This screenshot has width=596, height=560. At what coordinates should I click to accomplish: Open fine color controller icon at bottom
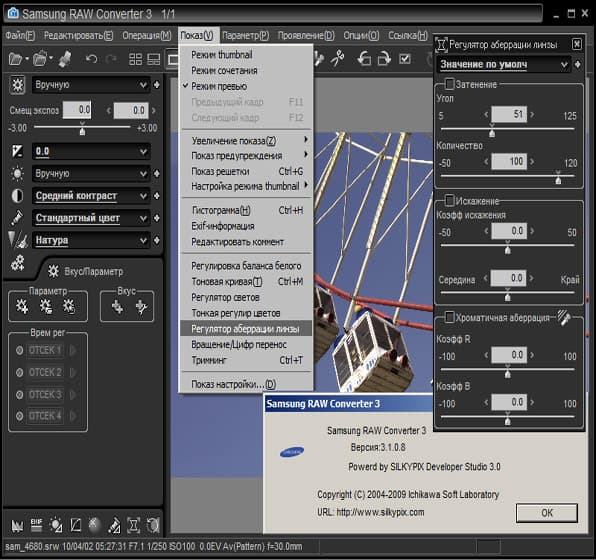[x=114, y=525]
